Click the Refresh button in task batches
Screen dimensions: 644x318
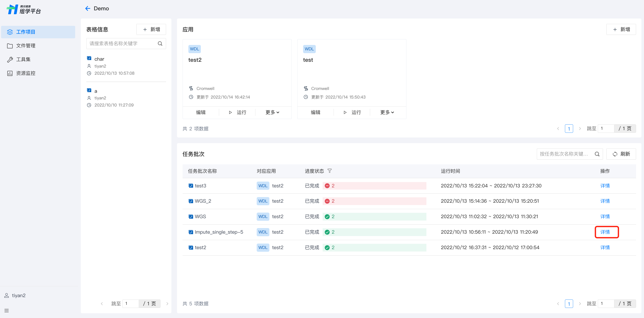coord(621,154)
